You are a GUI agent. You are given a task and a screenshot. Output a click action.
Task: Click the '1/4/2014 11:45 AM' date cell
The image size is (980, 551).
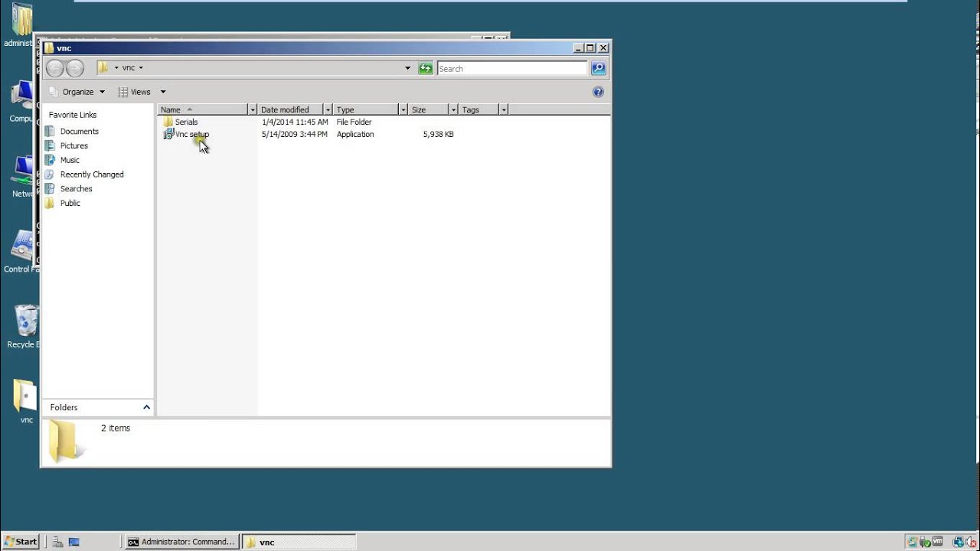pyautogui.click(x=295, y=122)
